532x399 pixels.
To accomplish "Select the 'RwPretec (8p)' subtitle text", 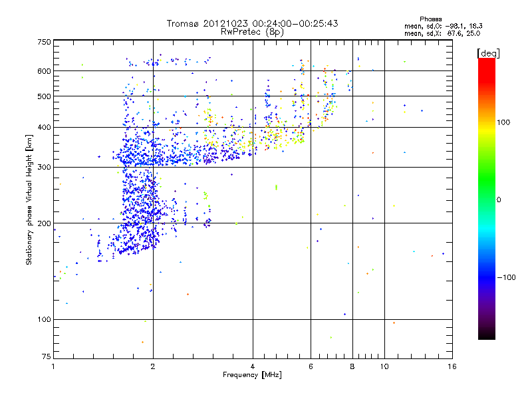I will tap(252, 32).
